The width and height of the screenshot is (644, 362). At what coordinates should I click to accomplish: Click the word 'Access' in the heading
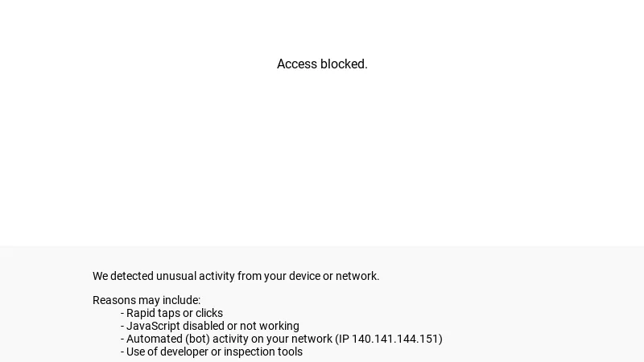click(x=297, y=64)
